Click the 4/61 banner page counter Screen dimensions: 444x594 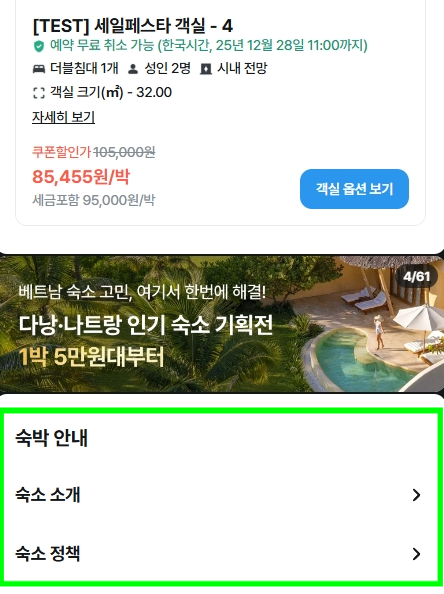(416, 277)
